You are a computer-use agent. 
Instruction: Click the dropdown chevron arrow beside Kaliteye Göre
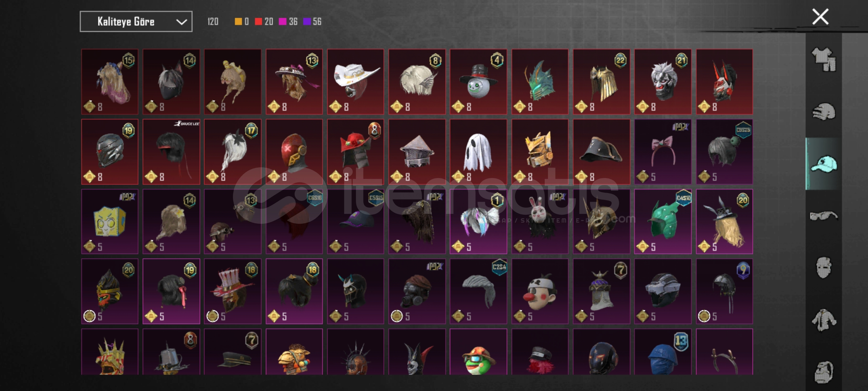(x=181, y=22)
